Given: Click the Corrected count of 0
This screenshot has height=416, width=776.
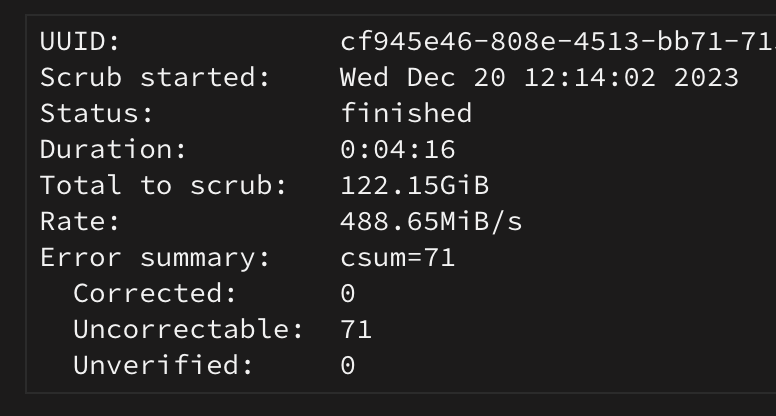Looking at the screenshot, I should pyautogui.click(x=348, y=293).
